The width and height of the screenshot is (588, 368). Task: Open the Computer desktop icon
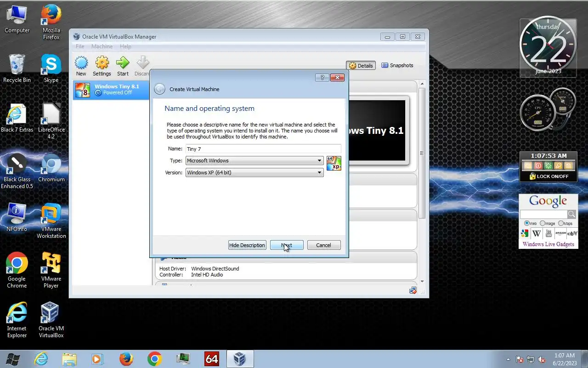[17, 20]
